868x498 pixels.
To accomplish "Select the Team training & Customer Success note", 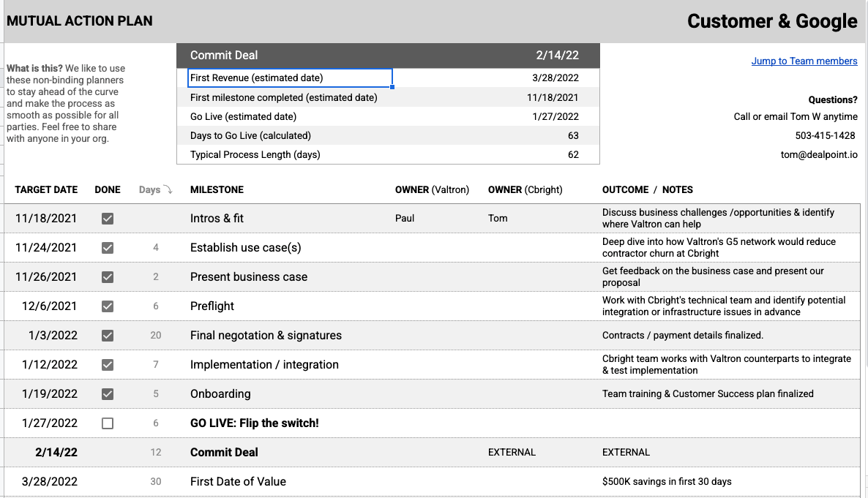I will (x=708, y=394).
